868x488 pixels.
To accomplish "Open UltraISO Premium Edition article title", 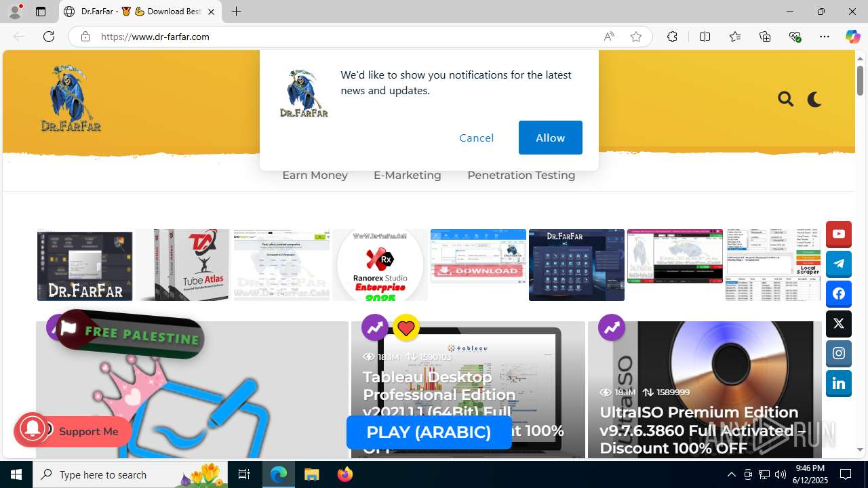I will pyautogui.click(x=702, y=430).
